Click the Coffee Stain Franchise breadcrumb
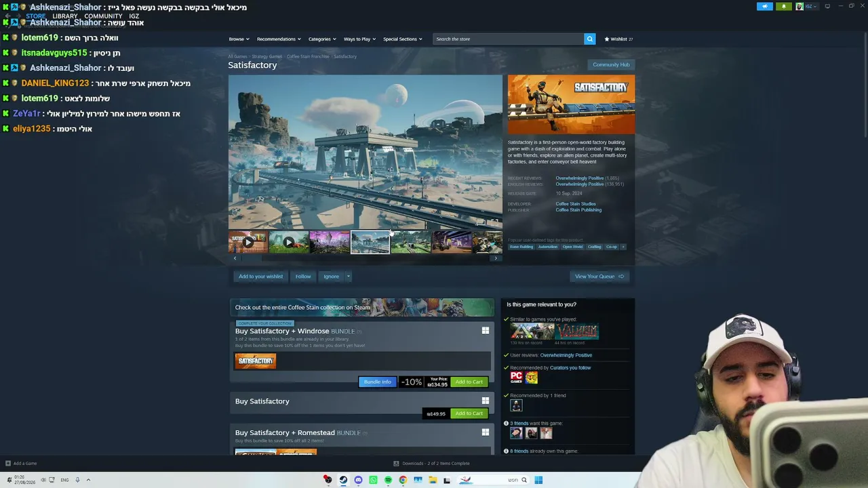Viewport: 868px width, 488px height. tap(308, 56)
